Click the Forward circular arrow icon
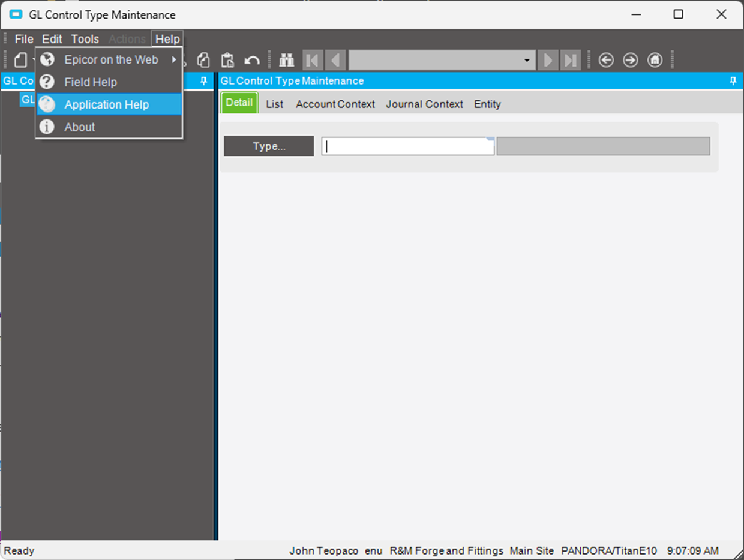The height and width of the screenshot is (560, 744). pos(631,60)
